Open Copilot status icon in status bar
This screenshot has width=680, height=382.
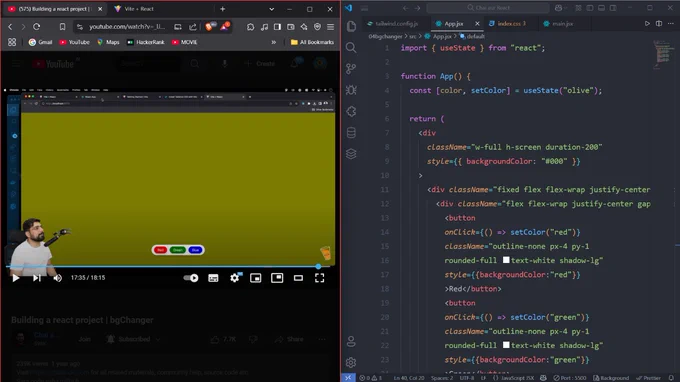(543, 378)
